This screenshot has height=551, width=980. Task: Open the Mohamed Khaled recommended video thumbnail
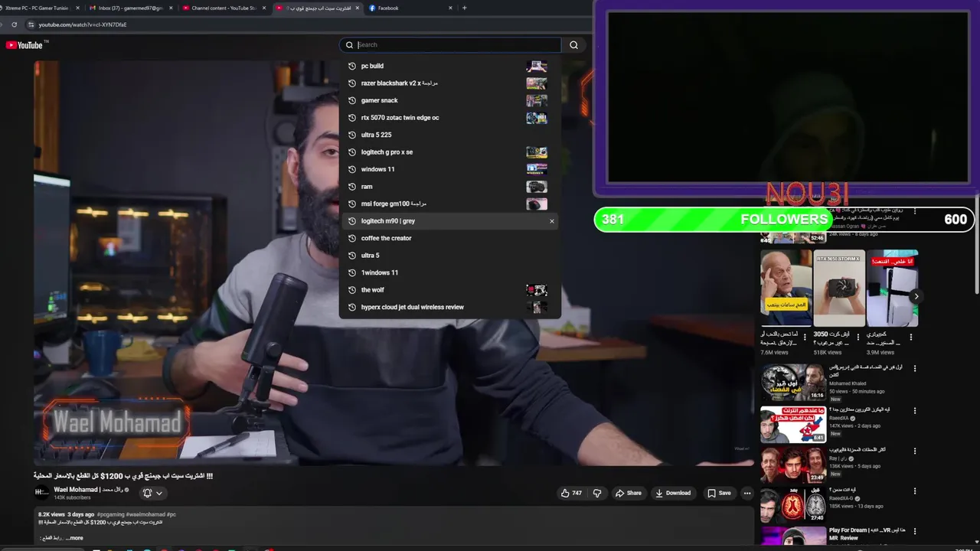point(792,383)
